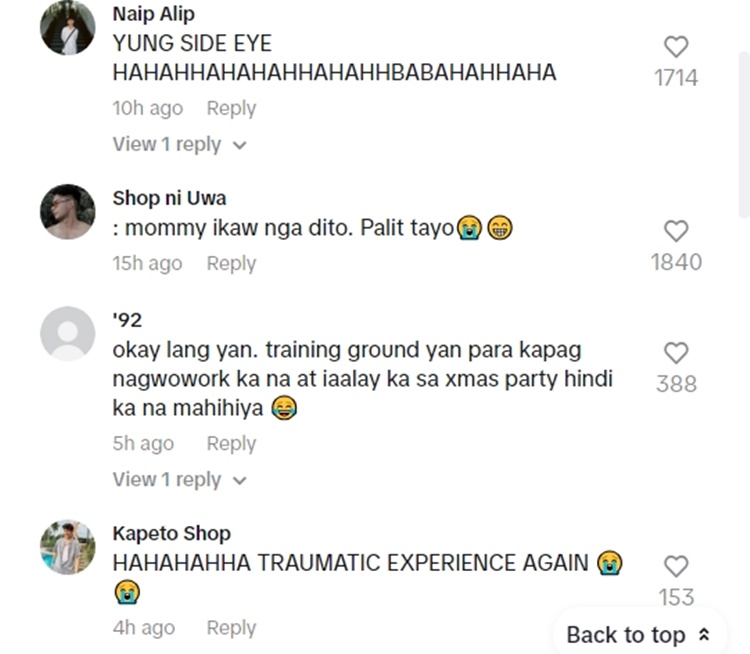Open Naip Alip username link
This screenshot has height=654, width=750.
(x=154, y=14)
